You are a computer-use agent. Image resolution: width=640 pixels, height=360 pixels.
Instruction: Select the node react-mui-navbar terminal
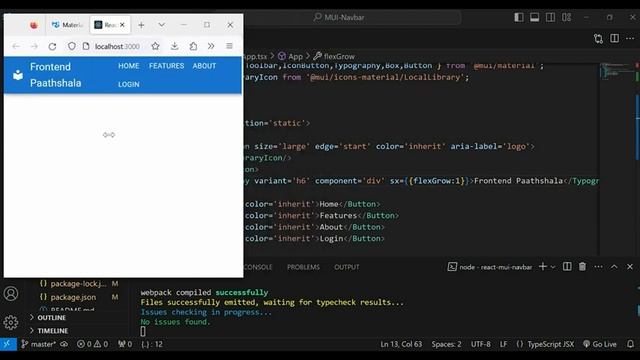(490, 267)
